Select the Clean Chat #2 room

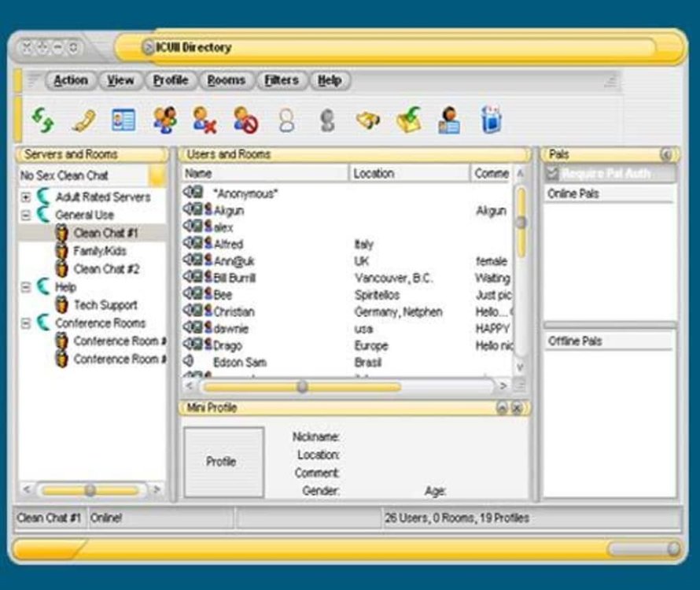[x=106, y=269]
